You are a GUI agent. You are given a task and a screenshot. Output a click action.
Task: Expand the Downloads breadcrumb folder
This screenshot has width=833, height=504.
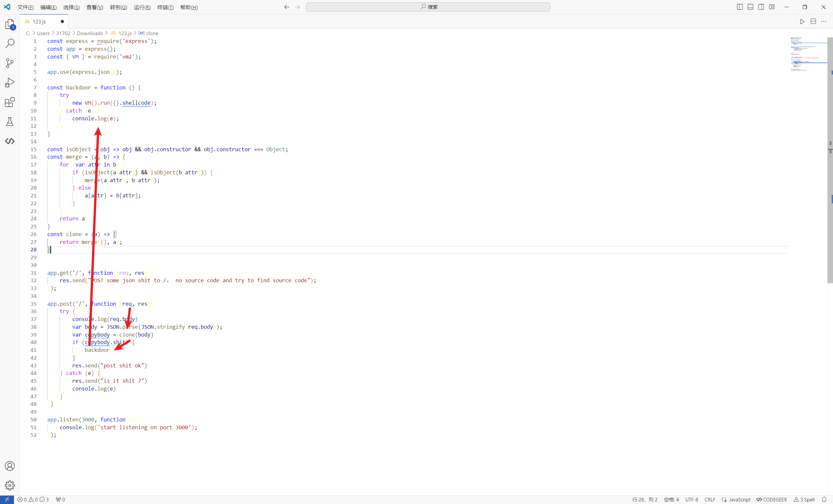89,33
